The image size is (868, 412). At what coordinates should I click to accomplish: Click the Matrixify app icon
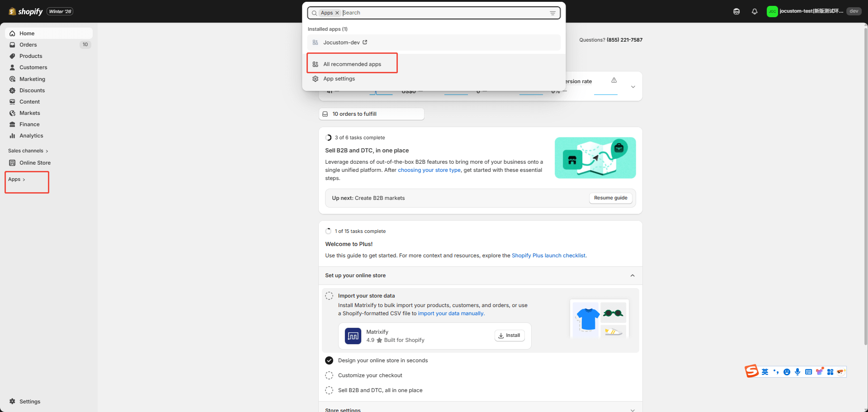[x=353, y=336]
